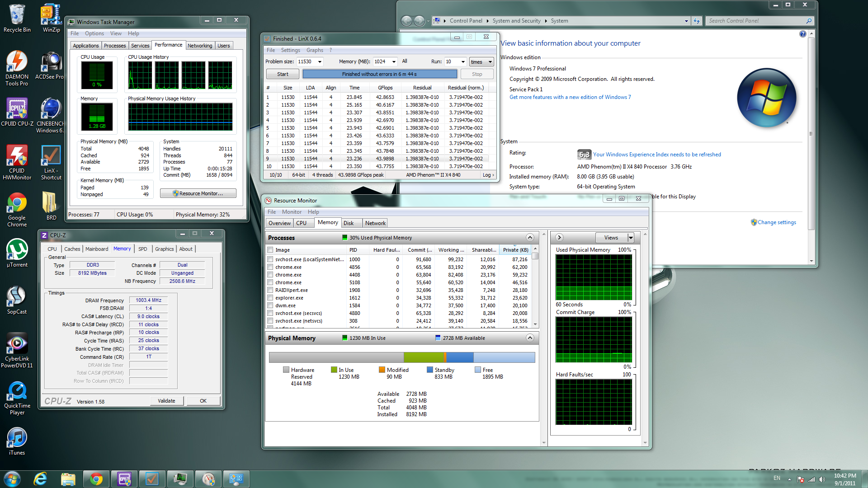This screenshot has height=488, width=868.
Task: Click the Internet Explorer taskbar icon
Action: point(41,479)
